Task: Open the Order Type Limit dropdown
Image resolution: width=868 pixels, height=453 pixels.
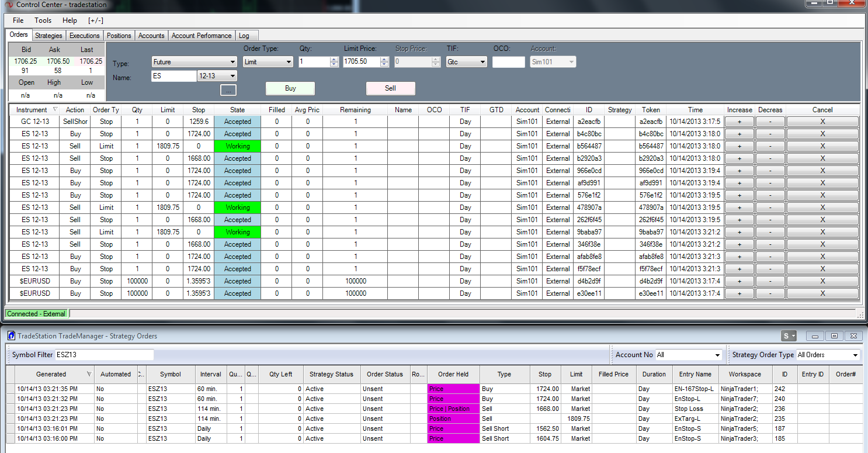Action: point(268,61)
